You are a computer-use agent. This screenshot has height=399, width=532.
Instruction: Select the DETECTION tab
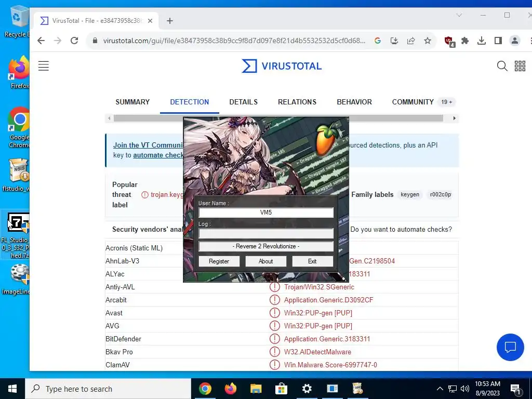pos(189,102)
